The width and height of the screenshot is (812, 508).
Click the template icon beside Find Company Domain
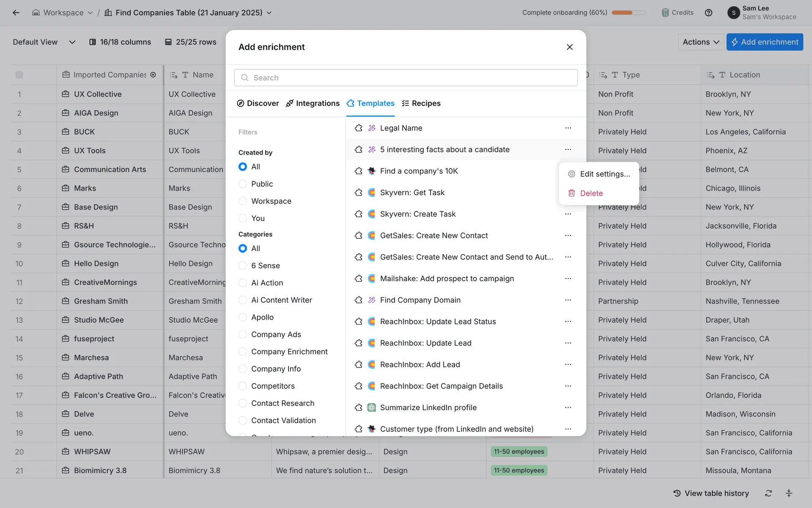(x=359, y=300)
